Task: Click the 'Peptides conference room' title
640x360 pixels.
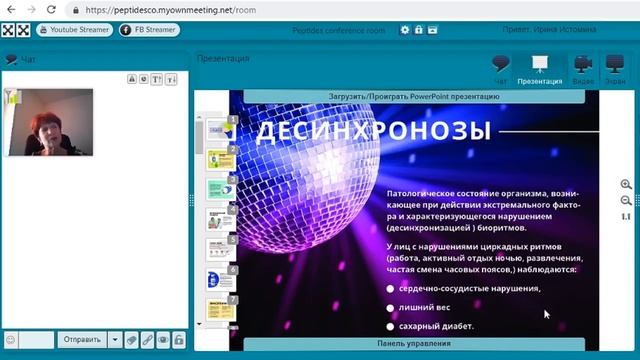Action: click(338, 30)
